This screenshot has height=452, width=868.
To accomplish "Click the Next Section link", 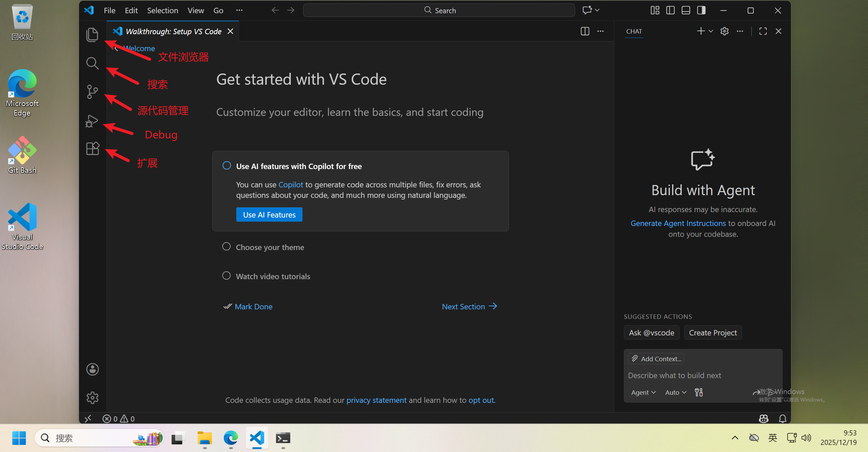I will 469,307.
